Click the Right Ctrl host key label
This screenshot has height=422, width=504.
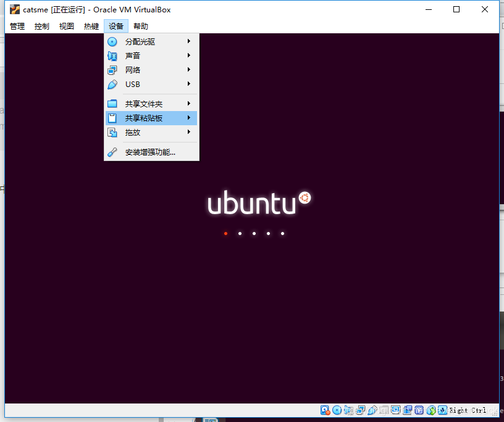pyautogui.click(x=468, y=410)
